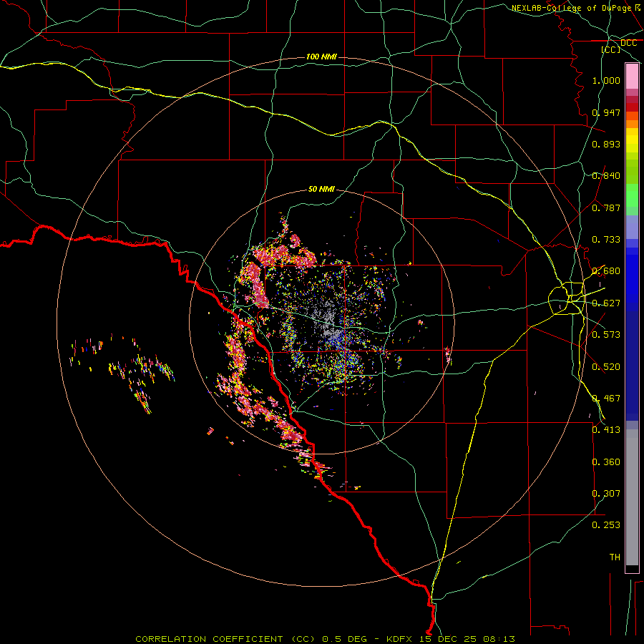Click the 0.307 scale value
This screenshot has width=644, height=644.
[x=606, y=494]
